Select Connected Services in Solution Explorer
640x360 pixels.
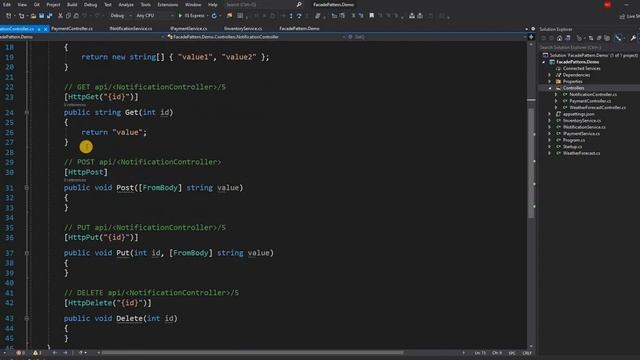point(581,69)
